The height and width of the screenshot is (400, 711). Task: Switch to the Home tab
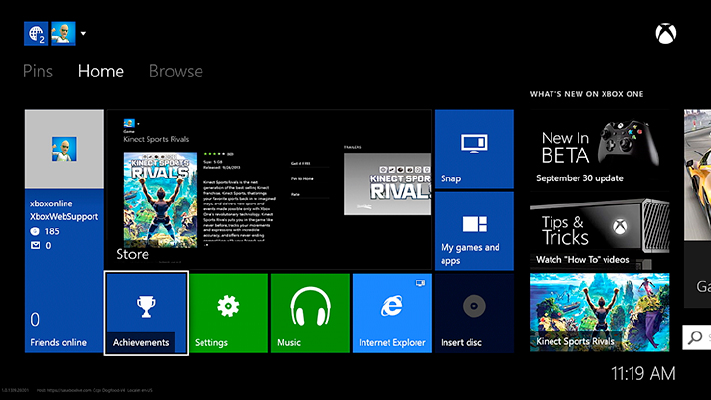[x=101, y=71]
